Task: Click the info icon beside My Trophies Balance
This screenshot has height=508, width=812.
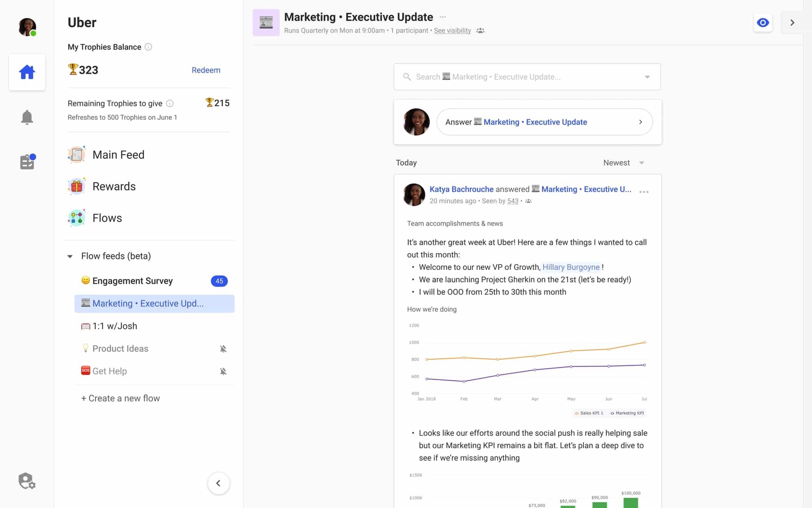Action: [149, 47]
